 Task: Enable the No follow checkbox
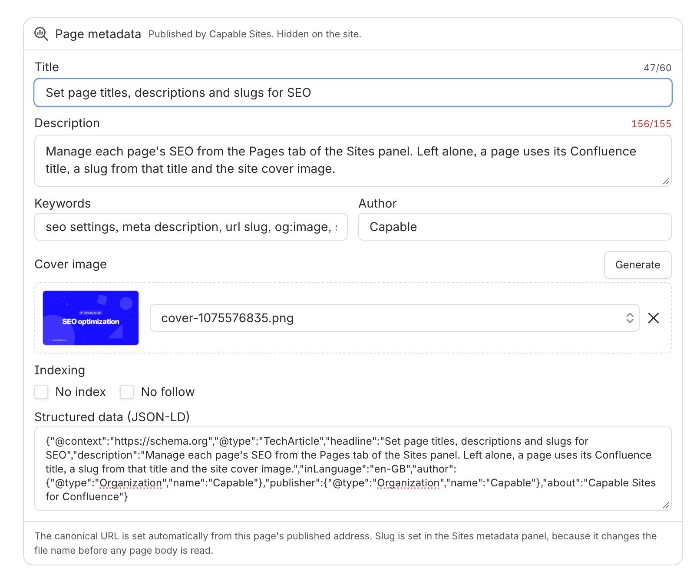click(x=127, y=392)
